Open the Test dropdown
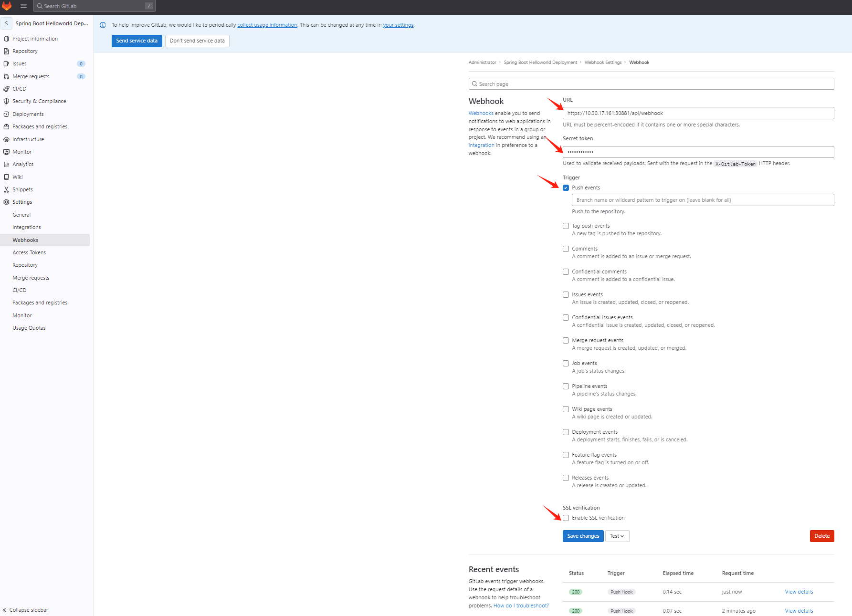This screenshot has height=616, width=852. pyautogui.click(x=617, y=536)
